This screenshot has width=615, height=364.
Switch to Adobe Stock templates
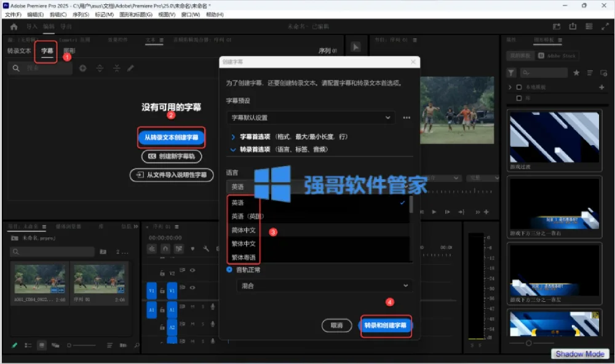pos(557,56)
